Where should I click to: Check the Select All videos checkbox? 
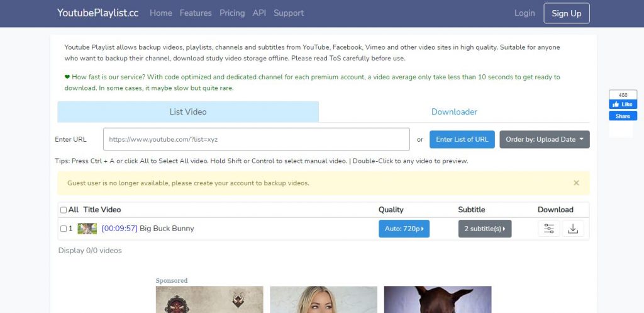(64, 210)
